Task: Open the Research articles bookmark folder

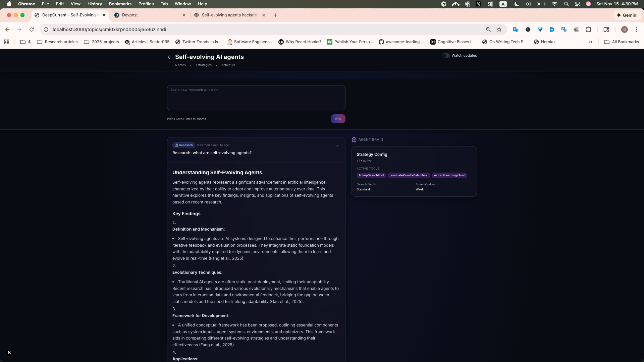Action: (57, 42)
